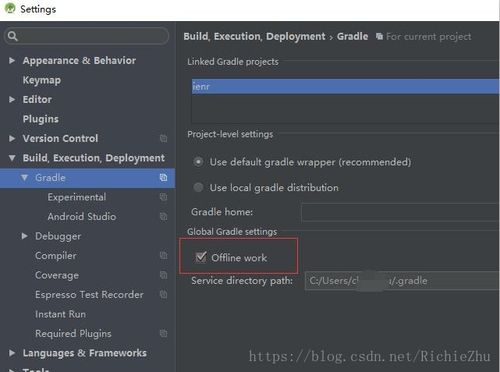This screenshot has width=500, height=372.
Task: Click the project-level icon beside Experimental
Action: click(163, 197)
